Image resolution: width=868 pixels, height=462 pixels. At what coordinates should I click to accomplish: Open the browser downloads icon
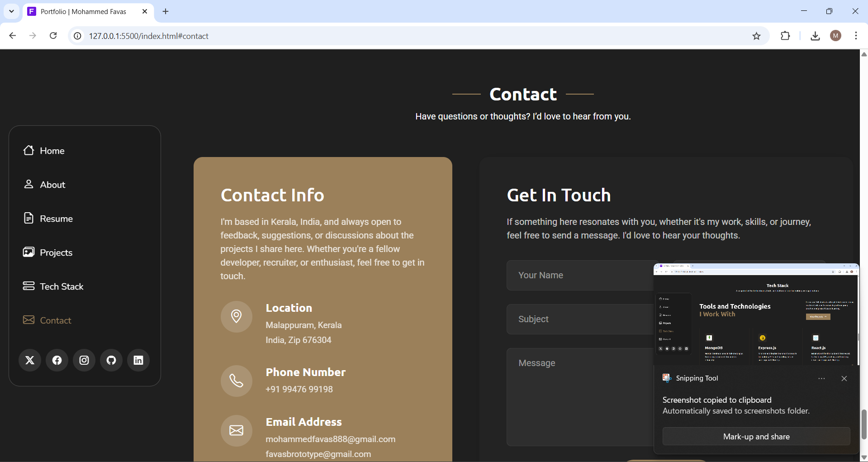pos(815,36)
